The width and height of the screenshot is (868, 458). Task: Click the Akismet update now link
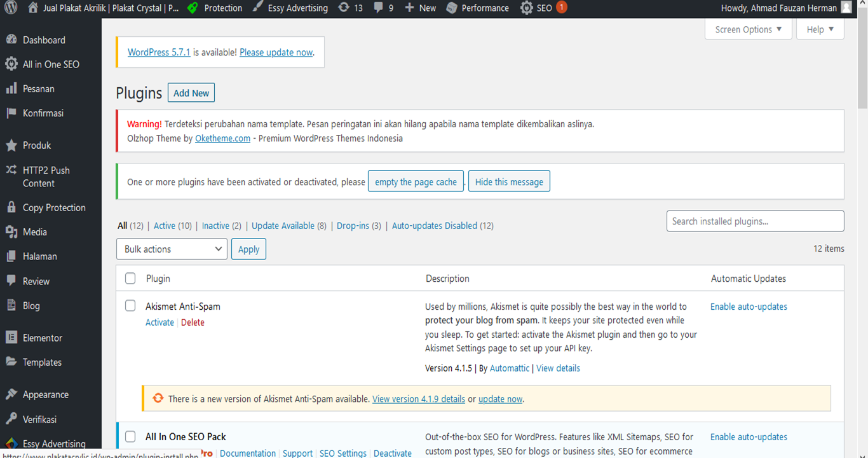(x=500, y=399)
